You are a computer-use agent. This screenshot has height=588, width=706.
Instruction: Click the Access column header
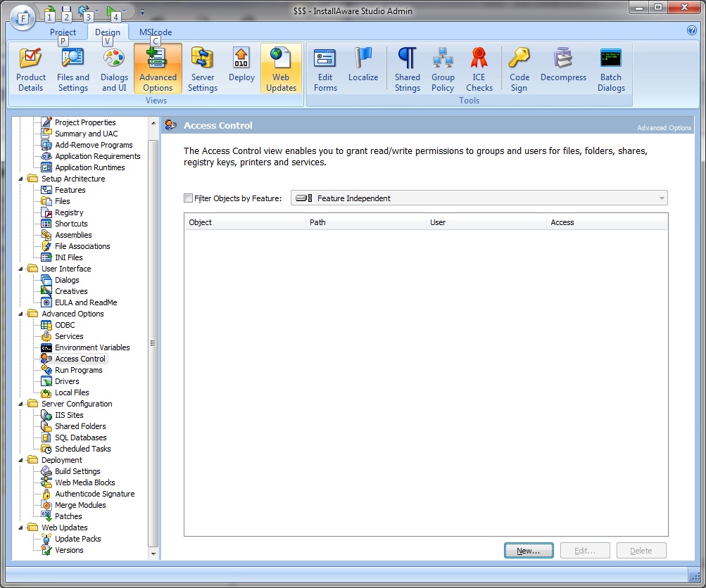pos(607,222)
